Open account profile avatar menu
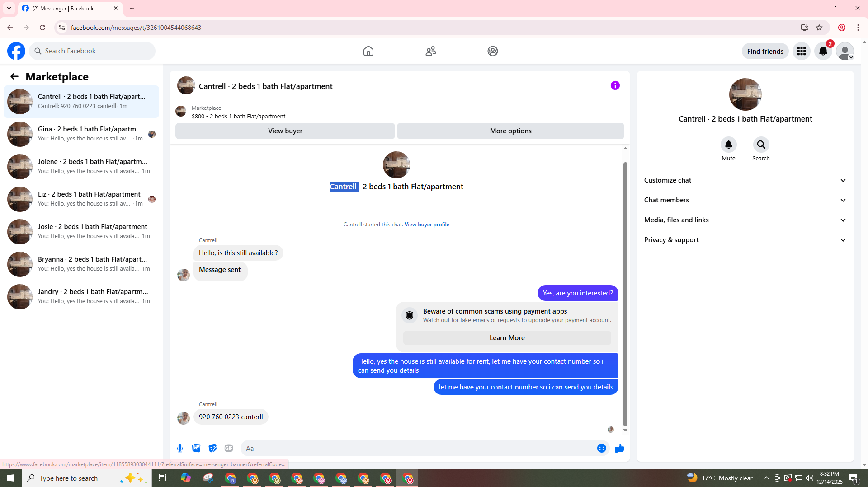Screen dimensions: 868x487 click(844, 51)
